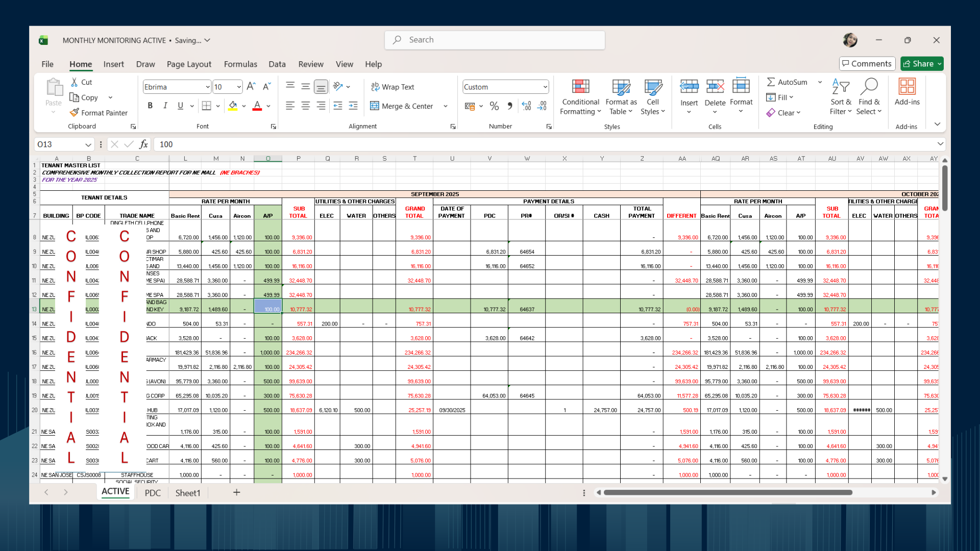This screenshot has height=551, width=980.
Task: Open the Comments pane button
Action: point(867,64)
